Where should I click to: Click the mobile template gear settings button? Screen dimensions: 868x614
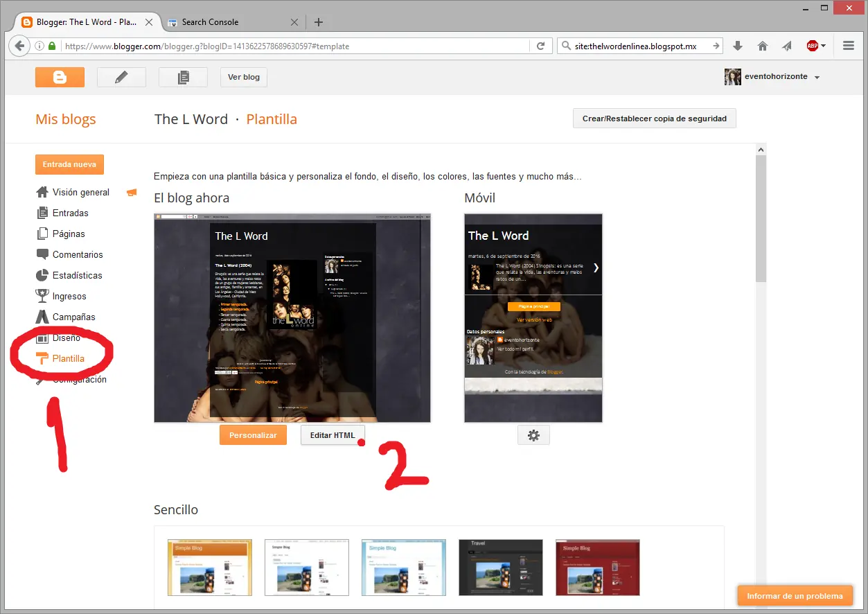(x=533, y=435)
